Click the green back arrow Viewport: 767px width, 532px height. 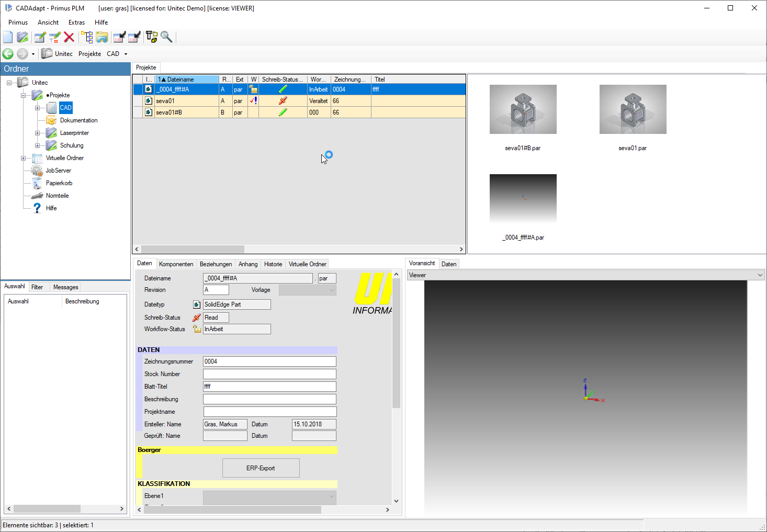click(8, 54)
